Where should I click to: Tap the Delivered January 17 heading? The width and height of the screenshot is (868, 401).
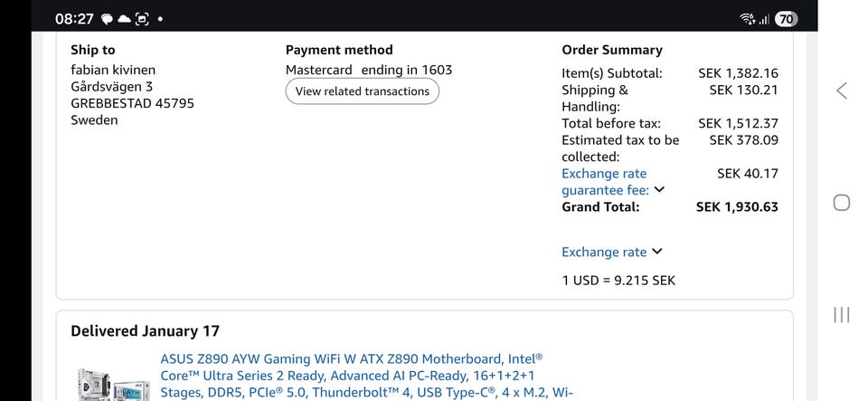tap(145, 331)
